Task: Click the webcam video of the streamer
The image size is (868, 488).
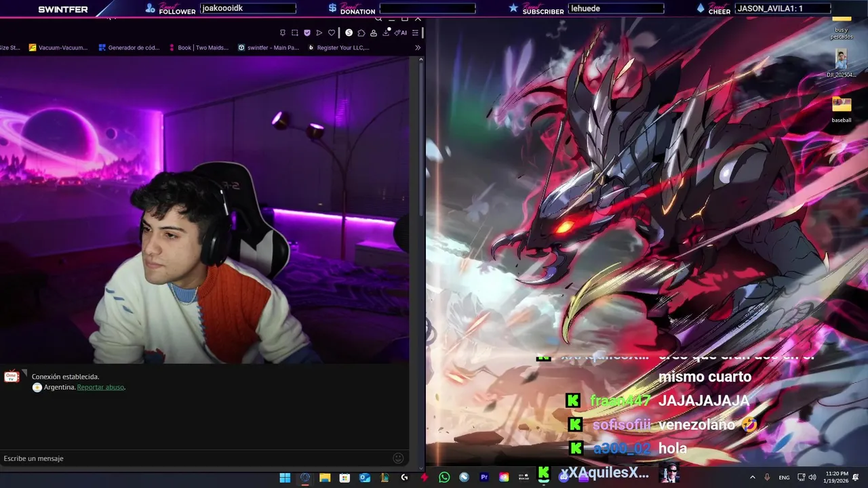Action: [x=204, y=209]
